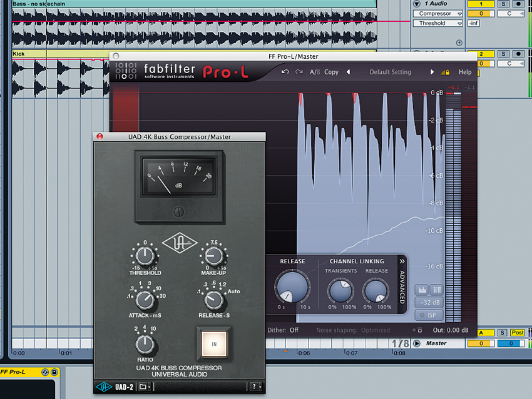Select the Bass - no sidechain clip header
Image resolution: width=532 pixels, height=399 pixels.
(x=194, y=4)
